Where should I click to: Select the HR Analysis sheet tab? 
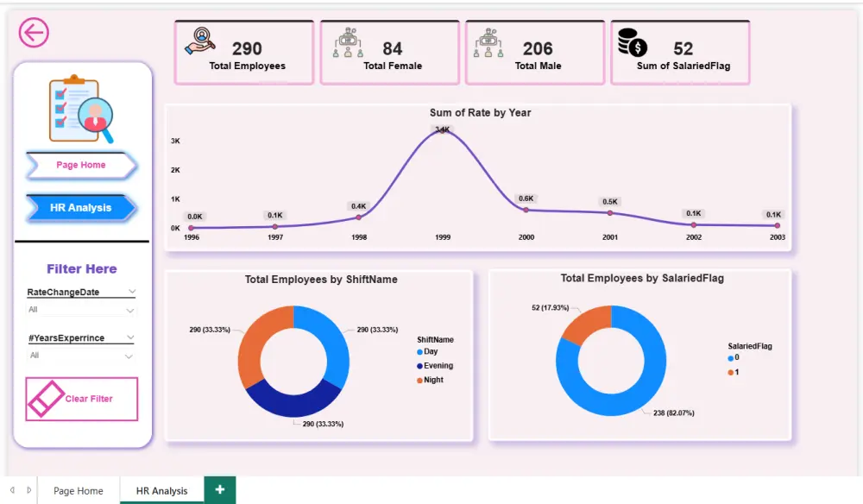click(161, 490)
